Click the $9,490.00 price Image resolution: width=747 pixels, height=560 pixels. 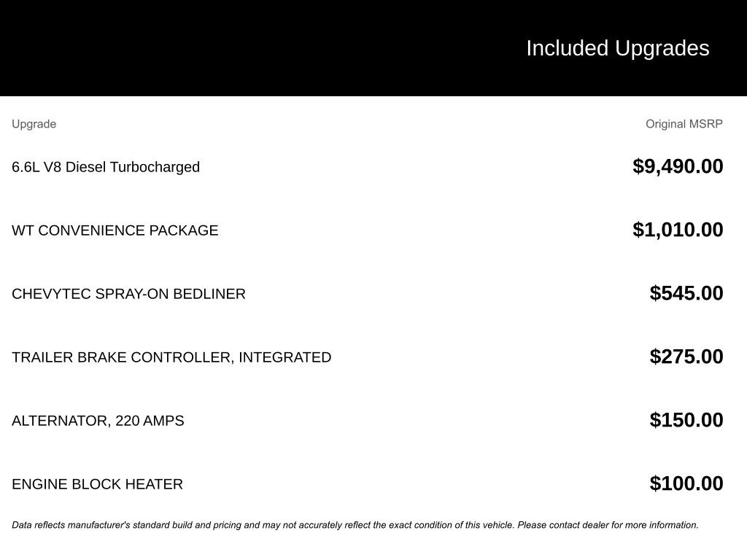(x=678, y=166)
